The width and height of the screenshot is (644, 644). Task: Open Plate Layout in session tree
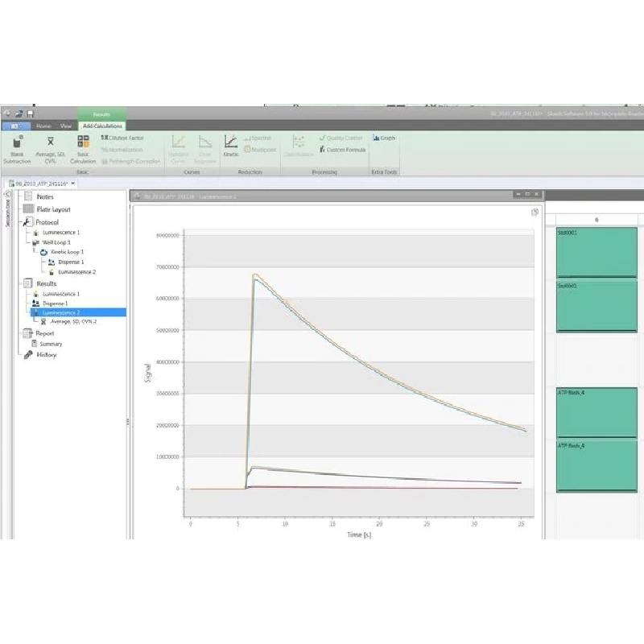(x=53, y=209)
